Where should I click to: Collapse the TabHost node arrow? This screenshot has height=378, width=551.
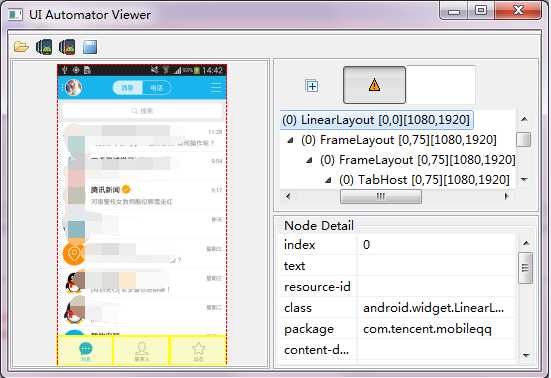point(328,180)
